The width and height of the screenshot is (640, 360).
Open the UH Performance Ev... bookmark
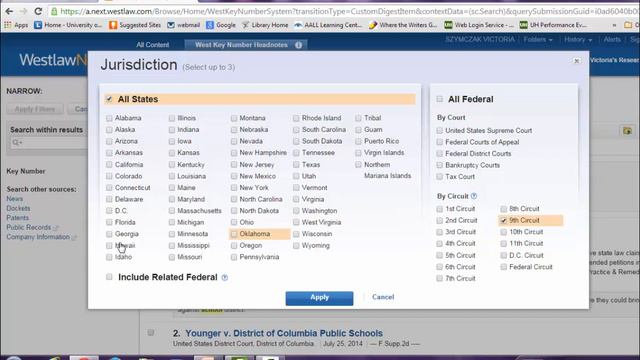click(553, 25)
